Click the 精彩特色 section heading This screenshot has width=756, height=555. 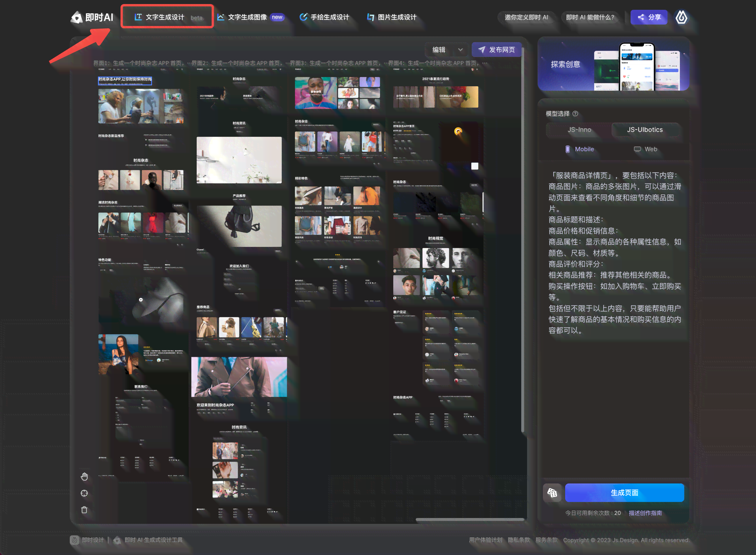[301, 178]
